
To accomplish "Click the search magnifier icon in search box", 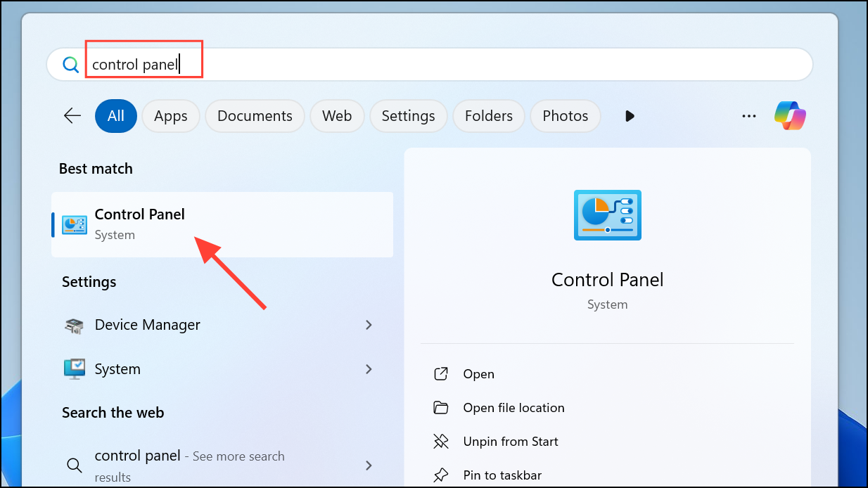I will [x=70, y=65].
